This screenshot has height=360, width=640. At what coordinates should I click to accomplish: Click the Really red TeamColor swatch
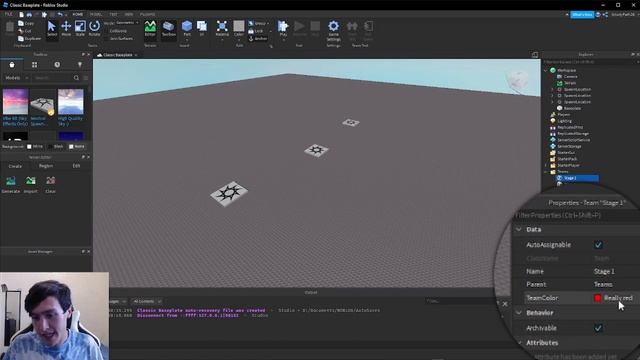pyautogui.click(x=598, y=298)
